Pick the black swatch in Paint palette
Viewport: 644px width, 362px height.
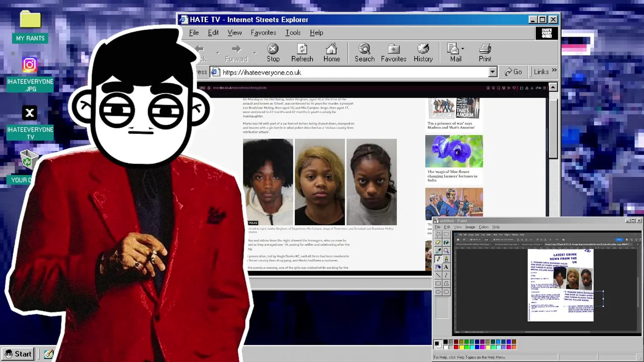445,341
